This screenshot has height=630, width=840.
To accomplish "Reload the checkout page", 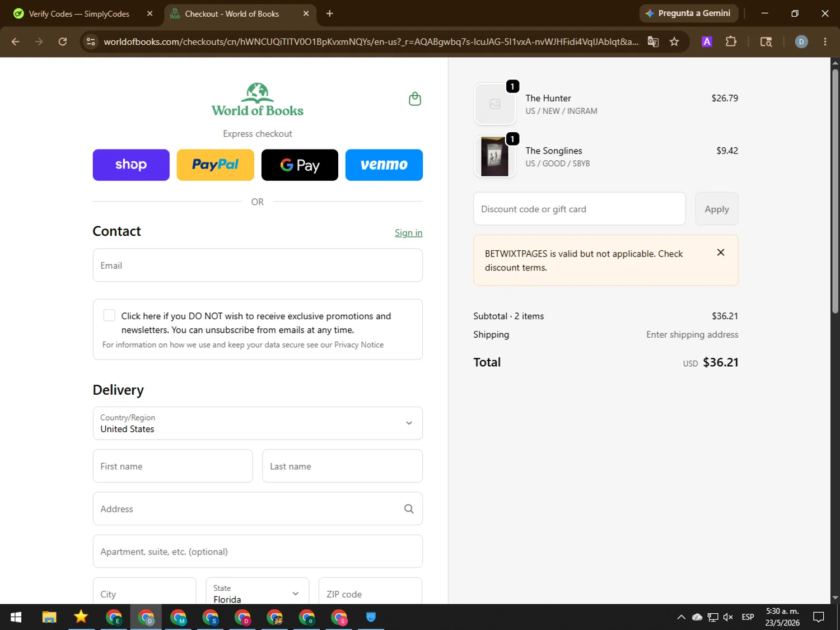I will click(x=63, y=41).
